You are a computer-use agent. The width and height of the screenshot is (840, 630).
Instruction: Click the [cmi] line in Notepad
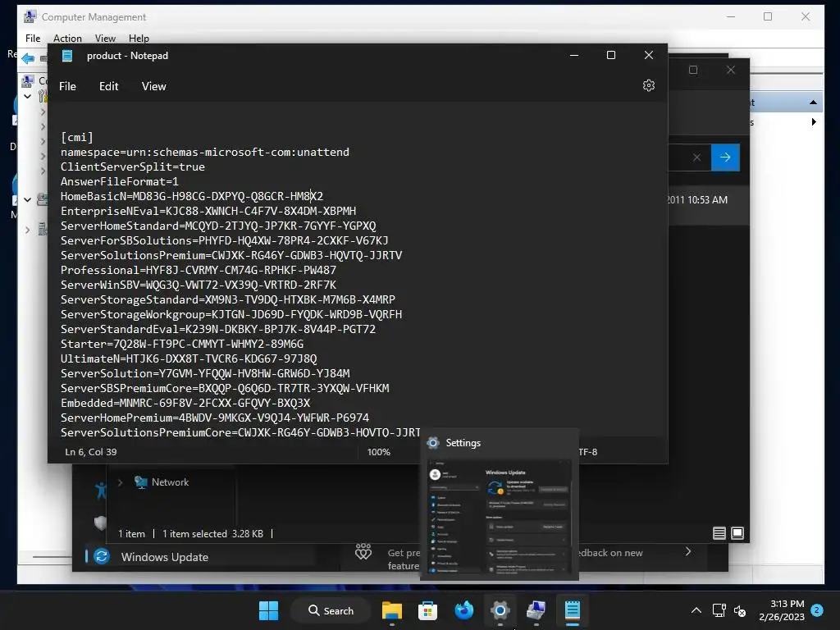pos(77,138)
